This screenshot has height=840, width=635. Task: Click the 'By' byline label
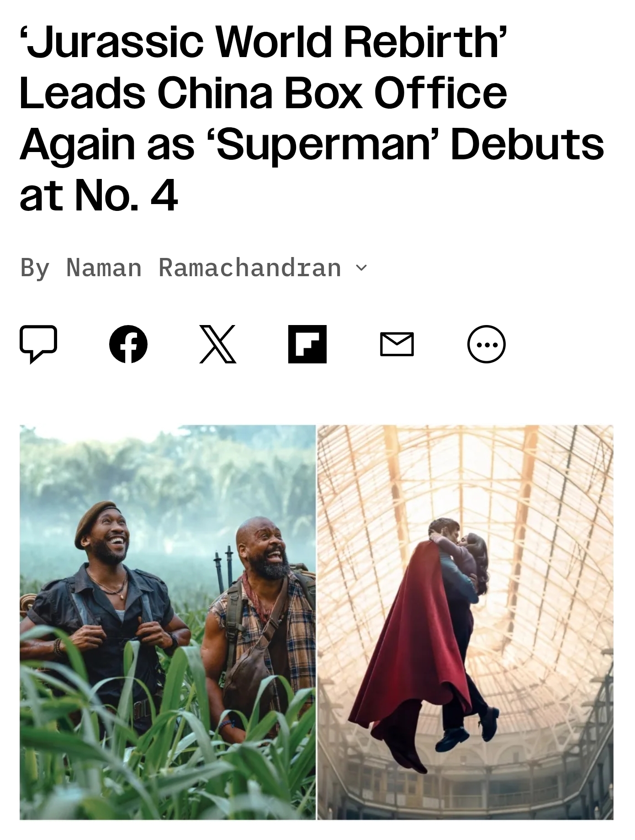pos(35,268)
